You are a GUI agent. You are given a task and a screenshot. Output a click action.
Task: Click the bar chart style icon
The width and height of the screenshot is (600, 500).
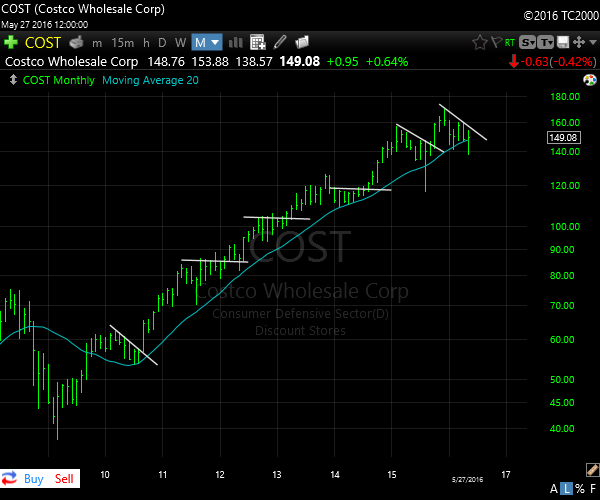(x=236, y=42)
